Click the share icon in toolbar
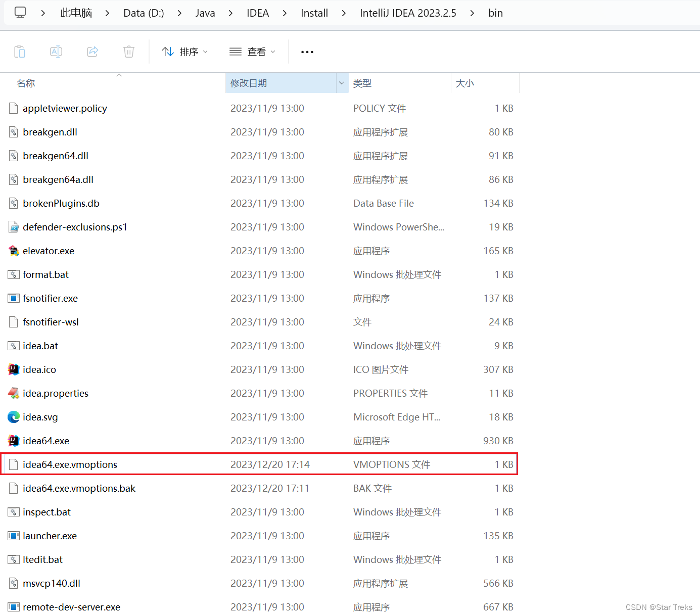Screen dimensions: 700x615 [92, 52]
